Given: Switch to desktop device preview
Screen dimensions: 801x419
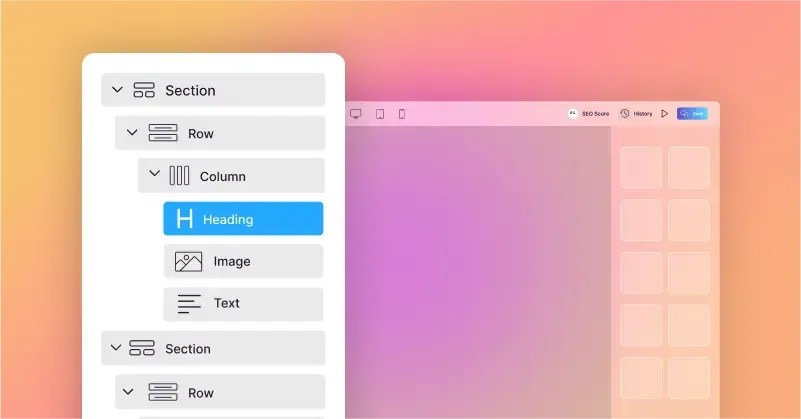Looking at the screenshot, I should coord(356,114).
